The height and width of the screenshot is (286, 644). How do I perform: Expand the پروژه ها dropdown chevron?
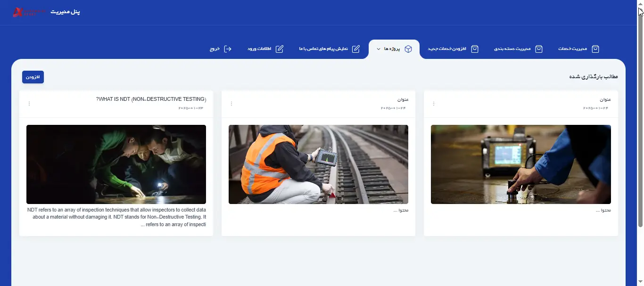pyautogui.click(x=379, y=49)
